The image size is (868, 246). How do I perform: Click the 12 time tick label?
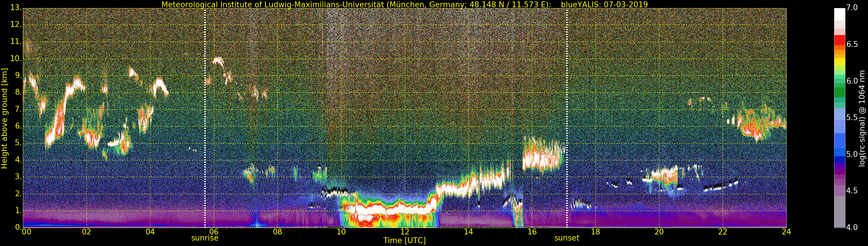point(405,232)
